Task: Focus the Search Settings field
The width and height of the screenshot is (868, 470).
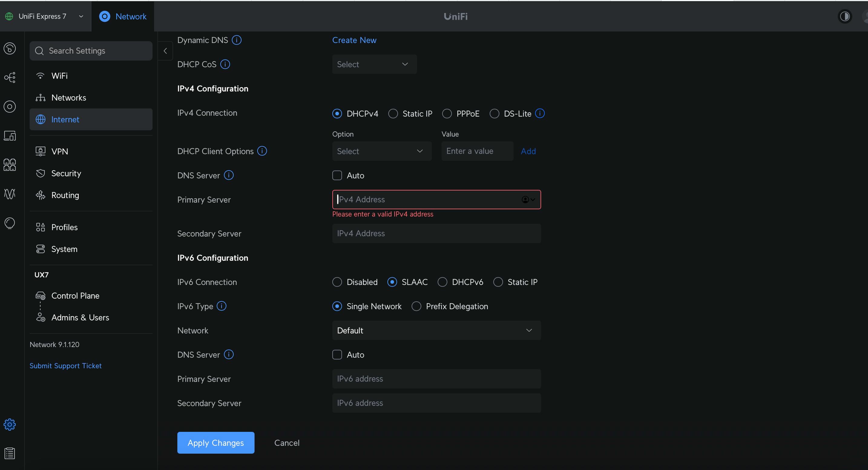Action: click(x=91, y=51)
